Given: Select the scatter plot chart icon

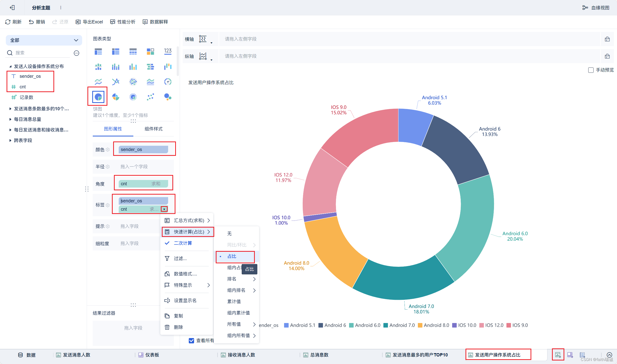Looking at the screenshot, I should click(x=150, y=97).
